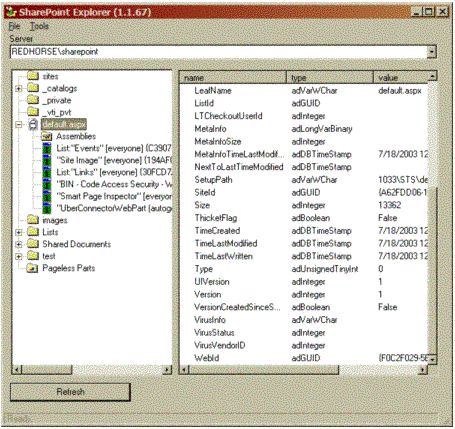The height and width of the screenshot is (429, 455).
Task: Select the SiteId property row
Action: 304,193
